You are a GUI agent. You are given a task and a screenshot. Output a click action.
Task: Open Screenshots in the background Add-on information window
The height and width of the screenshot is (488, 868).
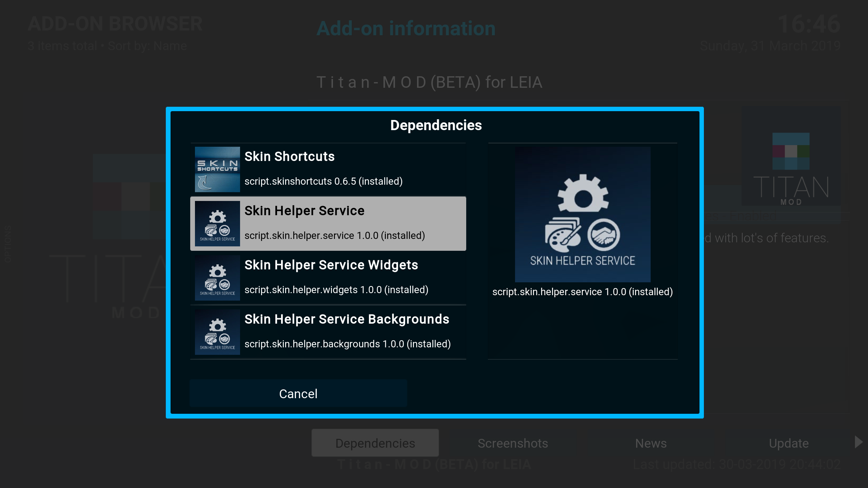pyautogui.click(x=513, y=443)
